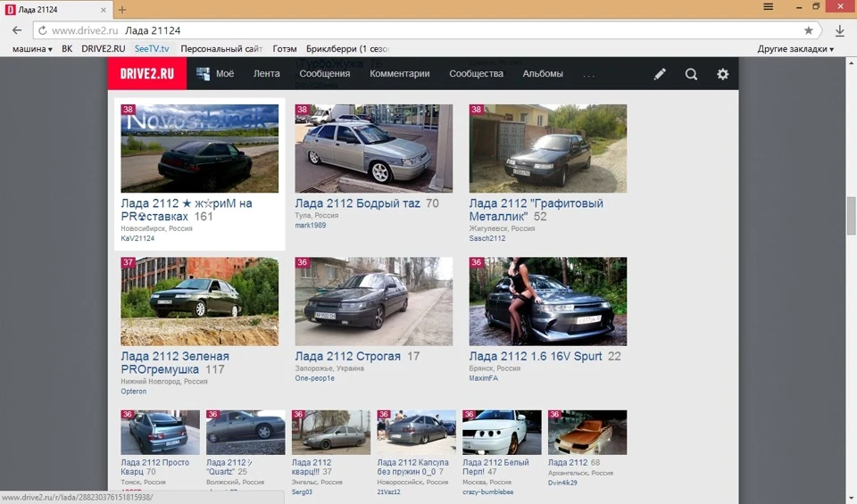Click the DRIVE2.RU red logo

pyautogui.click(x=147, y=74)
